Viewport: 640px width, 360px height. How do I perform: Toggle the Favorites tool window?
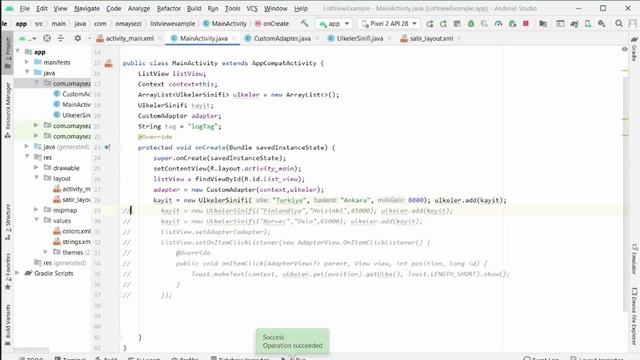tap(7, 271)
